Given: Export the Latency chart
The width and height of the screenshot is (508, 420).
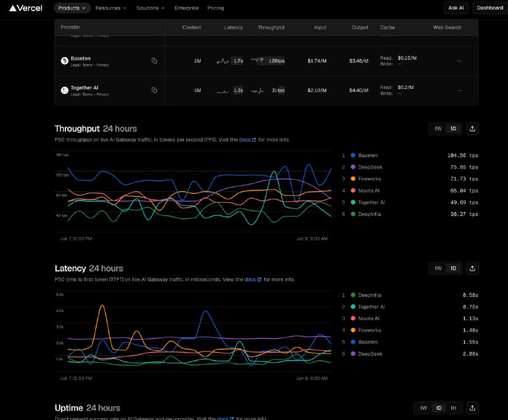Looking at the screenshot, I should click(x=472, y=268).
